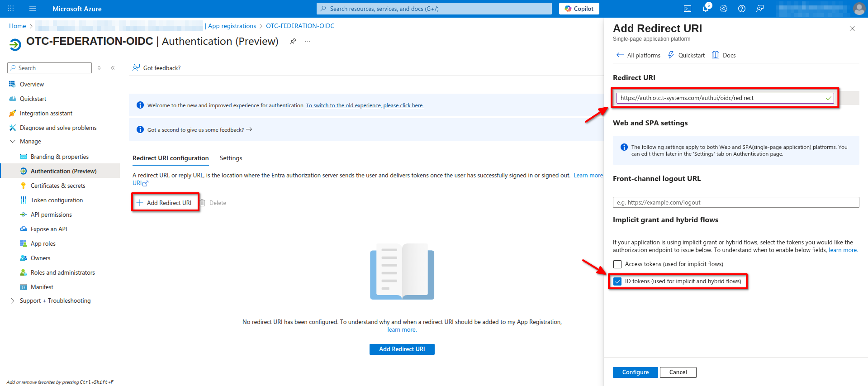Open the notifications bell icon

pos(706,9)
